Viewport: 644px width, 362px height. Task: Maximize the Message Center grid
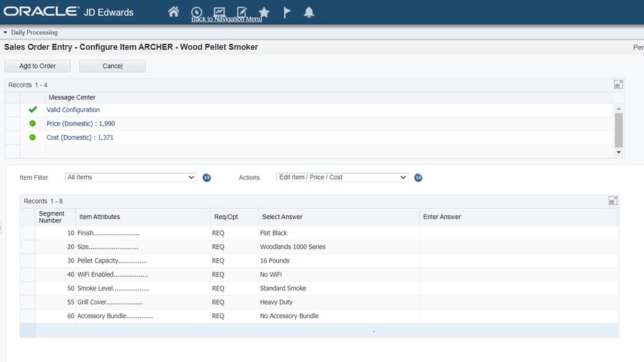[x=618, y=85]
